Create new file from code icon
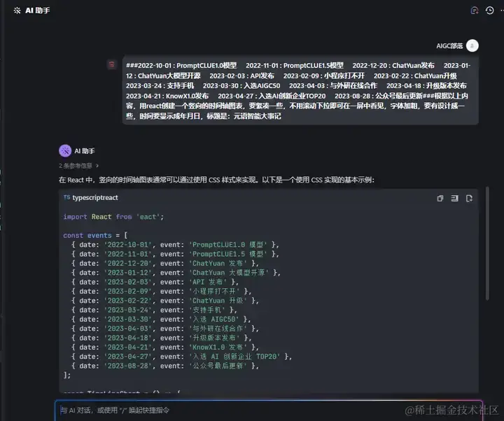 469,198
